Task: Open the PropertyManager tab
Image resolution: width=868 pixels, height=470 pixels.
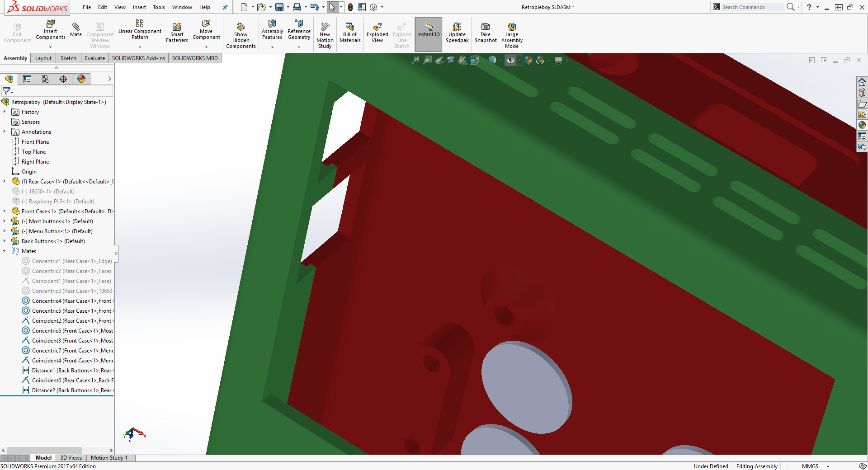Action: 27,79
